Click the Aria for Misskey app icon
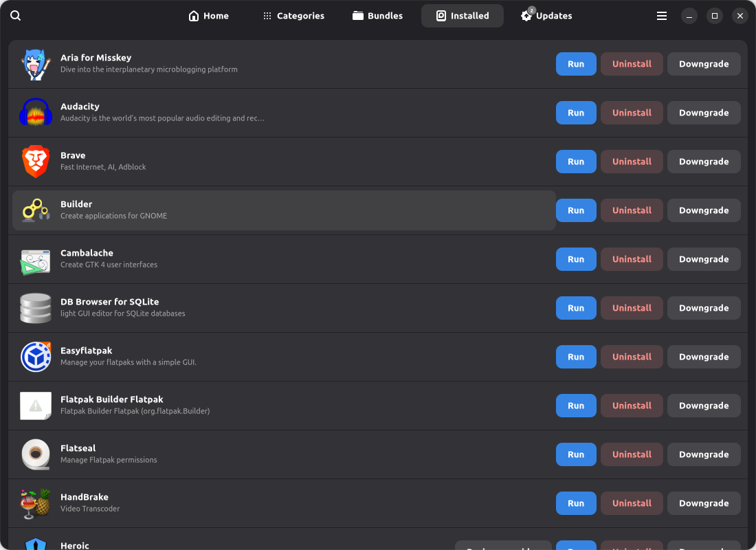The width and height of the screenshot is (756, 550). (x=36, y=64)
